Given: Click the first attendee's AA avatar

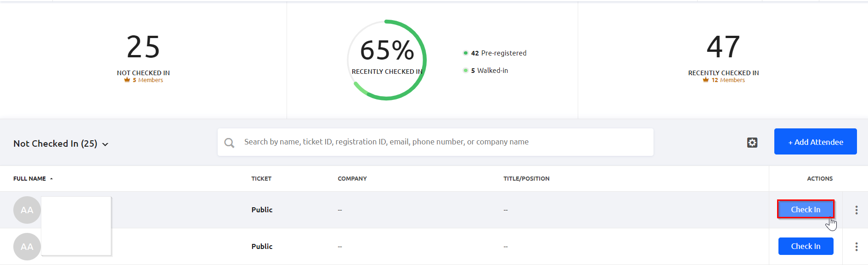Looking at the screenshot, I should (27, 210).
